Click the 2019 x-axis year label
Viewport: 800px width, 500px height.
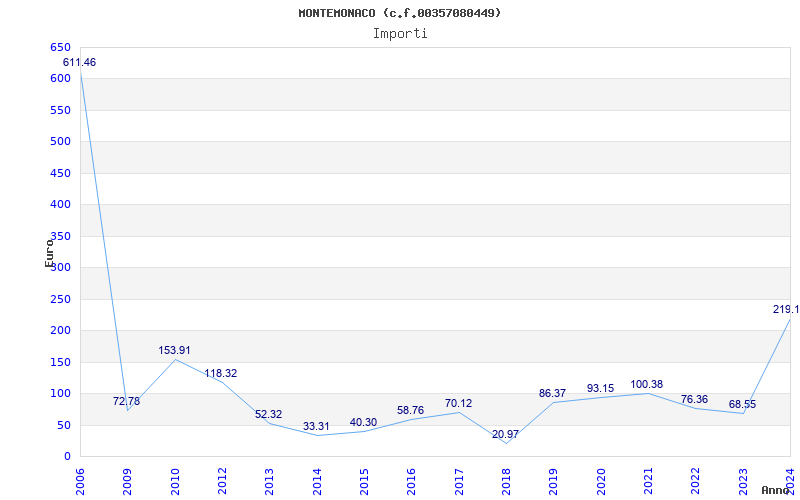(553, 481)
